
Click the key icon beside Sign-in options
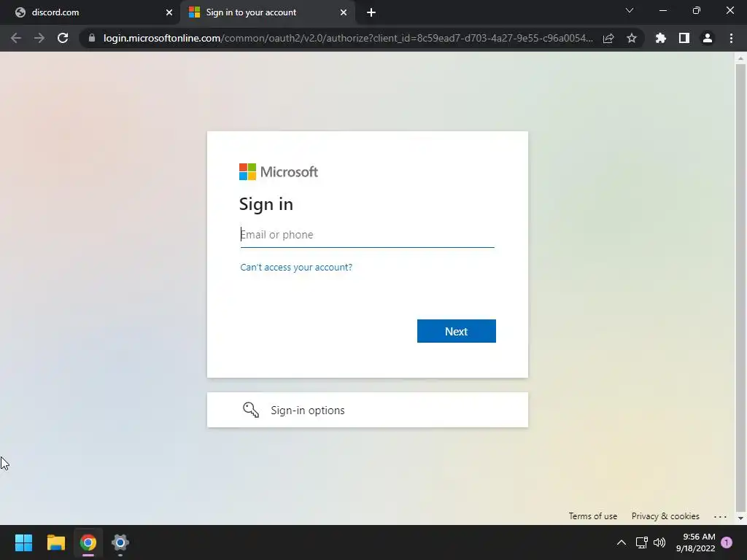(251, 410)
